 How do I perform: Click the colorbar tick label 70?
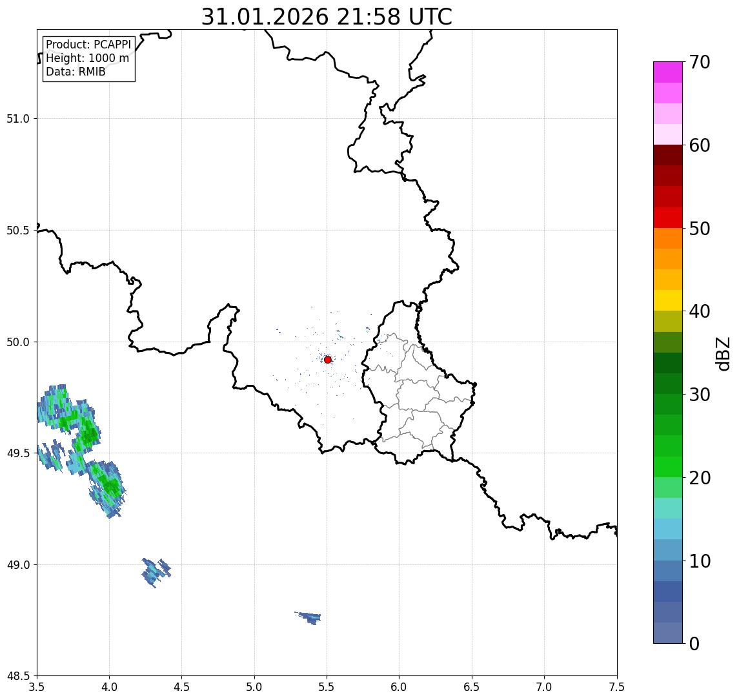pyautogui.click(x=700, y=62)
